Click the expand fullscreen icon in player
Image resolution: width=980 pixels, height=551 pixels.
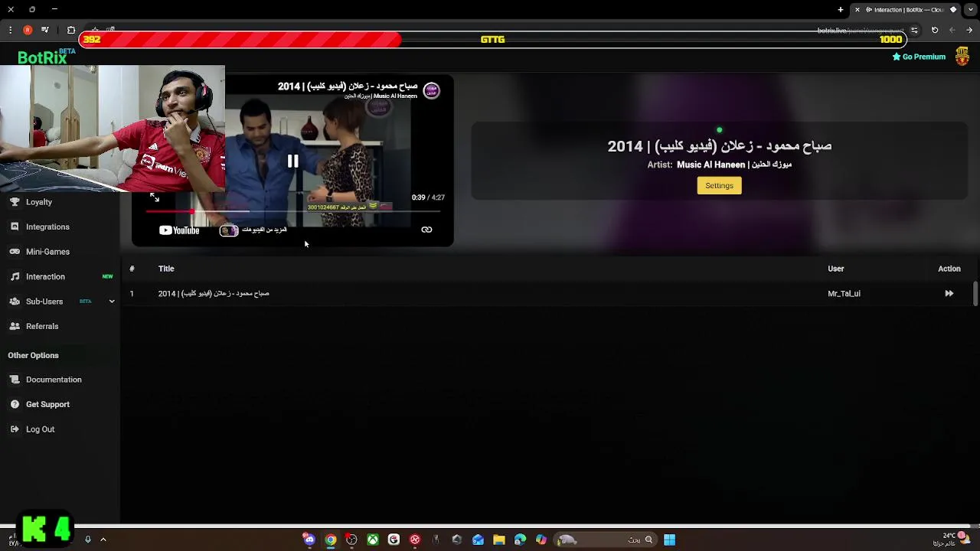pyautogui.click(x=154, y=197)
